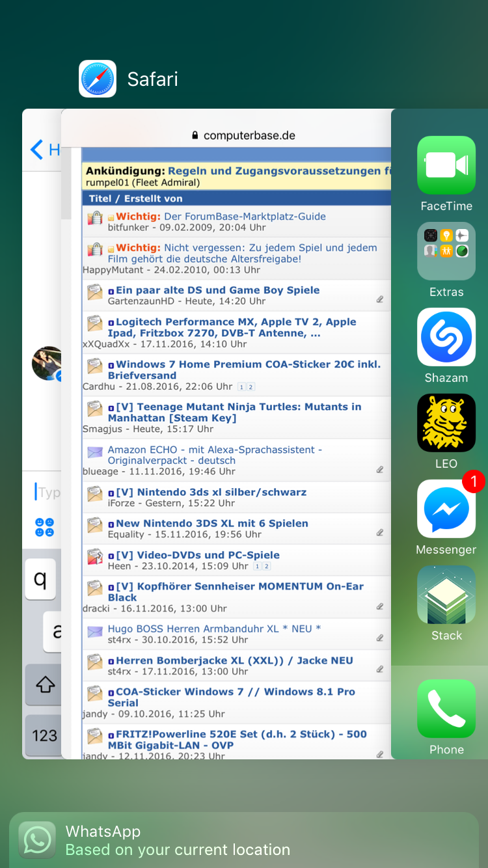Open the Amazon ECHO Alexa thread

click(x=215, y=455)
